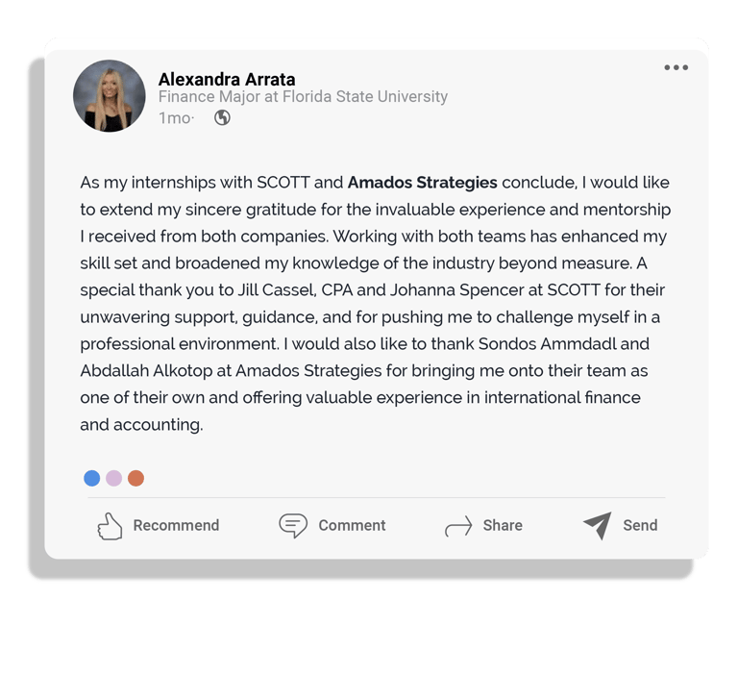Click the orange reaction dot
The image size is (738, 700).
136,478
